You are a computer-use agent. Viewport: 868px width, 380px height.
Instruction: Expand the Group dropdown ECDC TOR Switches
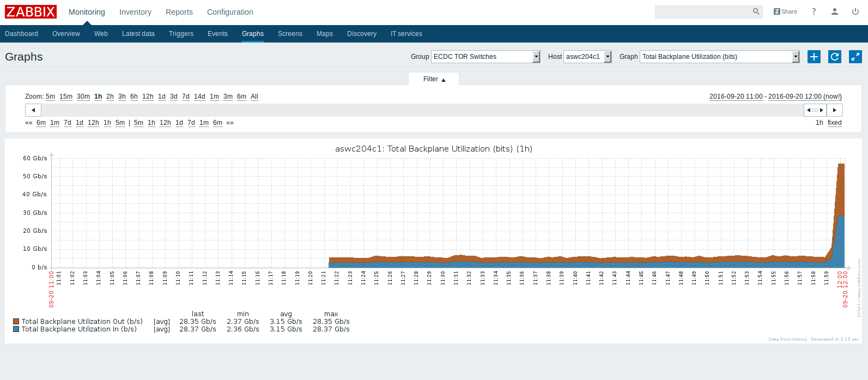pos(485,57)
